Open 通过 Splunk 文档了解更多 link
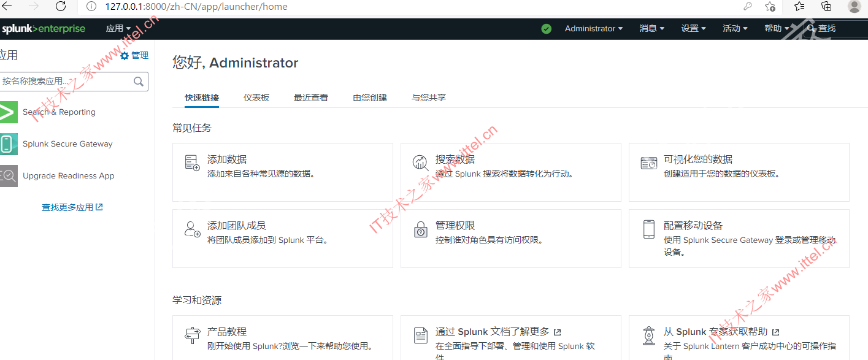The width and height of the screenshot is (868, 360). [498, 332]
